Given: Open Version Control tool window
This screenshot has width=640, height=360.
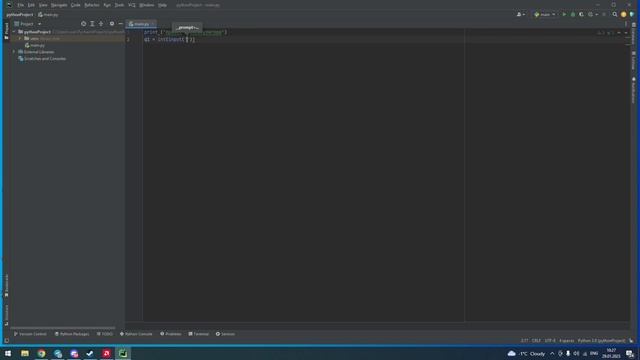Looking at the screenshot, I should point(30,334).
